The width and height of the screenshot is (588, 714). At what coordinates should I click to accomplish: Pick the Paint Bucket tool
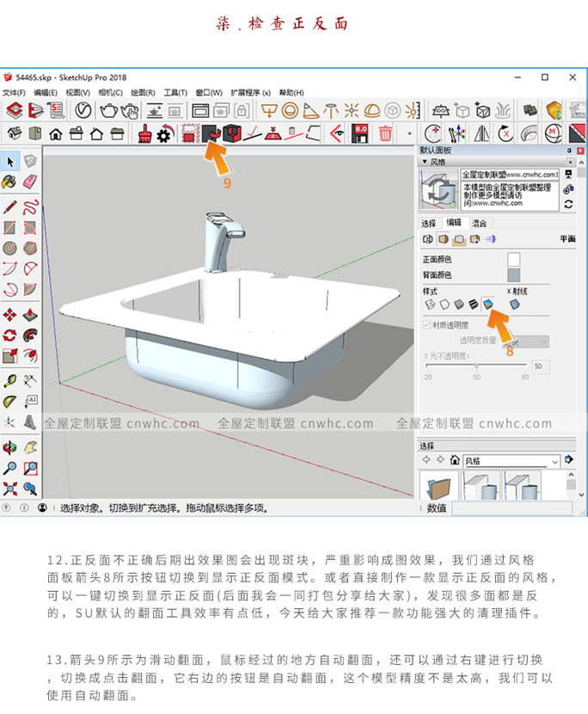pos(9,182)
